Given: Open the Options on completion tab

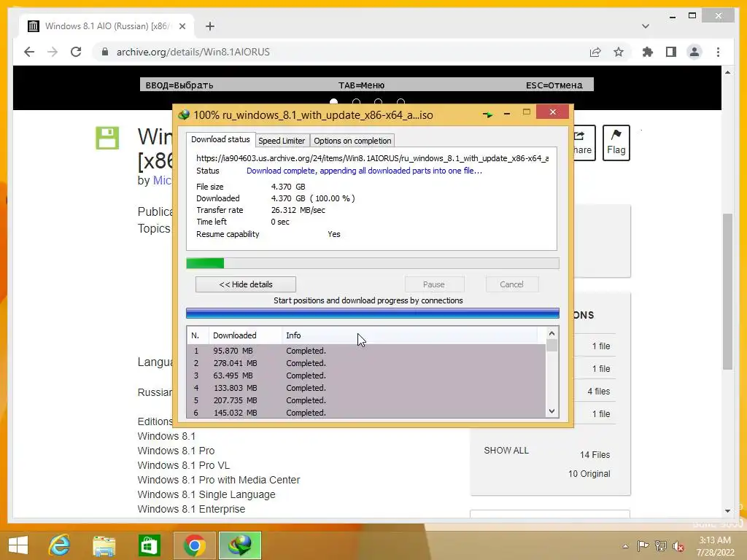Looking at the screenshot, I should pyautogui.click(x=352, y=141).
